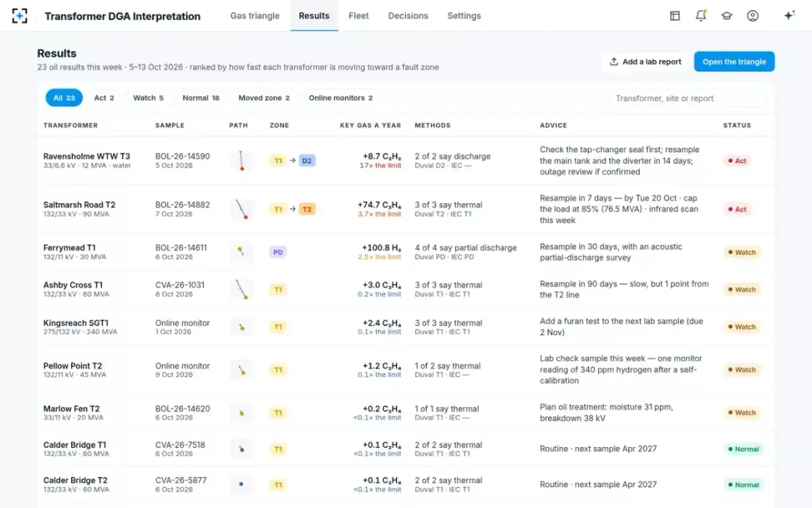Viewport: 812px width, 508px height.
Task: Open the path chart for Ferrymead T1
Action: coord(242,252)
